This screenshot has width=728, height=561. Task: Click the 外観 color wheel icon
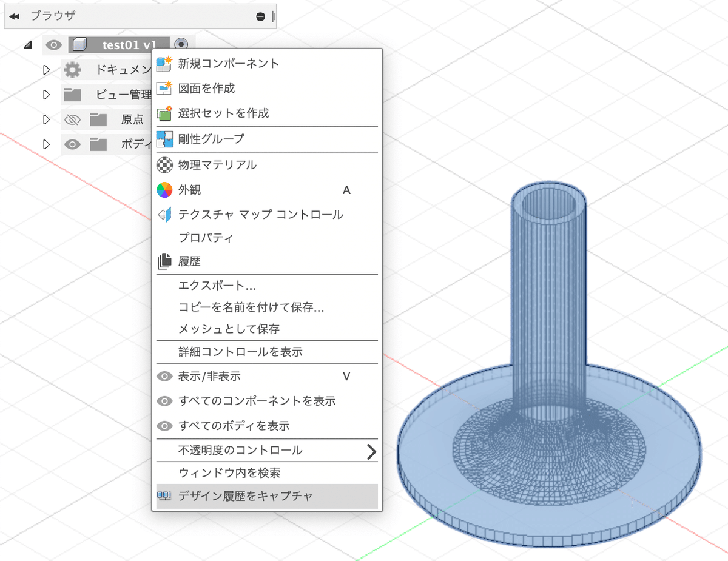[x=164, y=190]
